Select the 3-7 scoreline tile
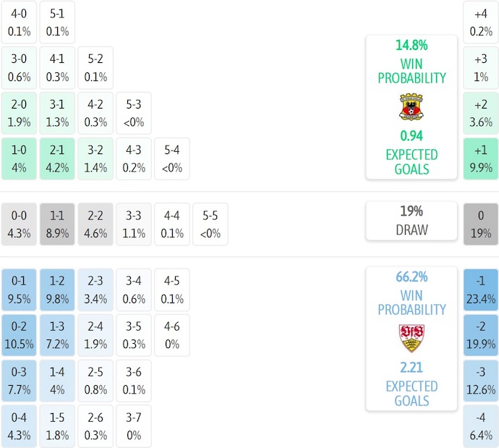 coord(134,426)
